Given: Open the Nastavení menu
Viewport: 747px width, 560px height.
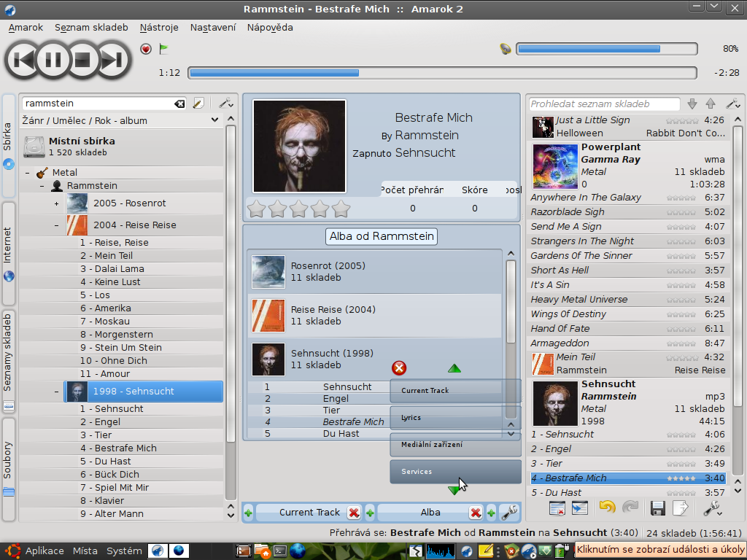Looking at the screenshot, I should click(x=213, y=28).
